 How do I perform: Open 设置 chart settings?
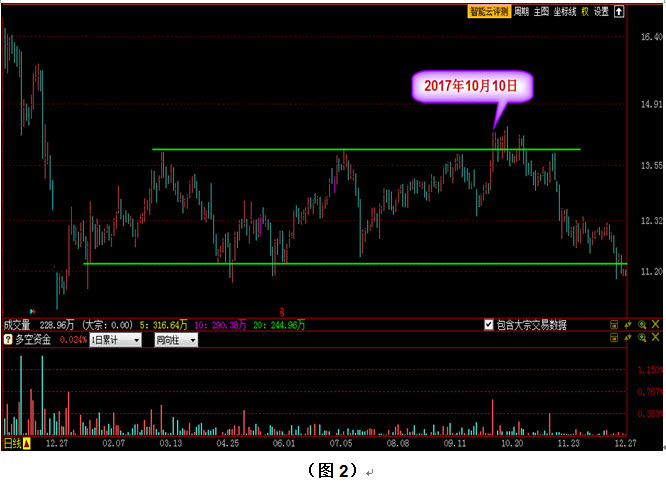(602, 12)
